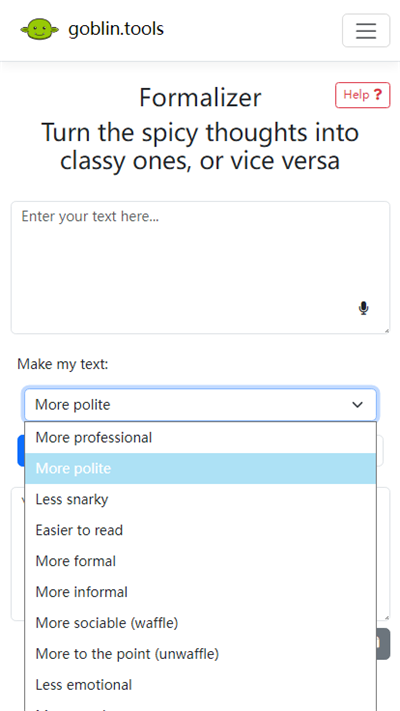Click the goblin.tools site name link
The width and height of the screenshot is (400, 711).
(116, 29)
